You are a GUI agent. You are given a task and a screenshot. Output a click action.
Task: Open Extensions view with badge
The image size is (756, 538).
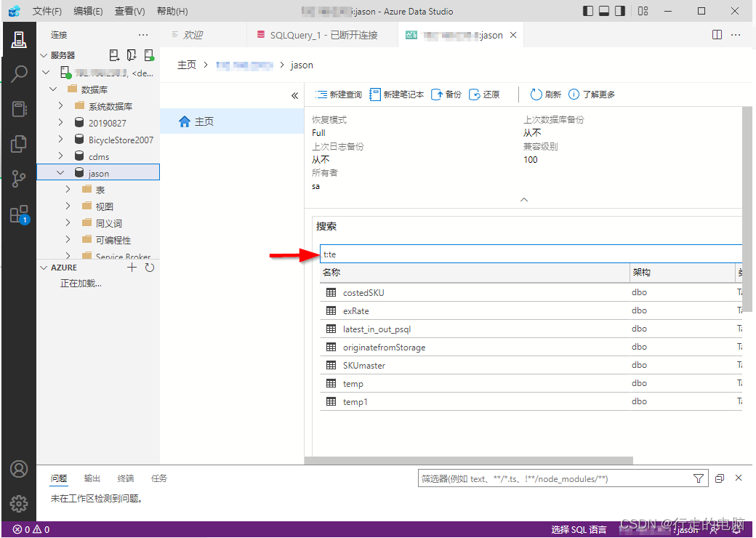20,214
